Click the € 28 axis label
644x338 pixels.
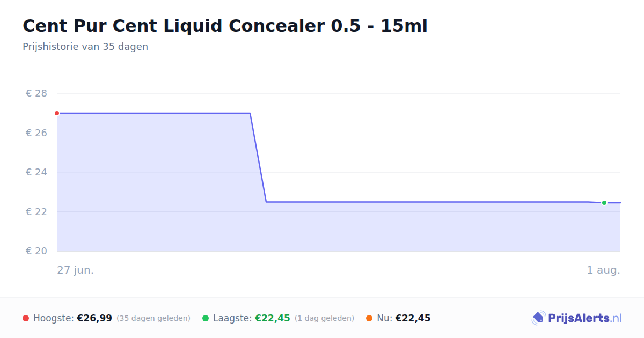point(36,93)
